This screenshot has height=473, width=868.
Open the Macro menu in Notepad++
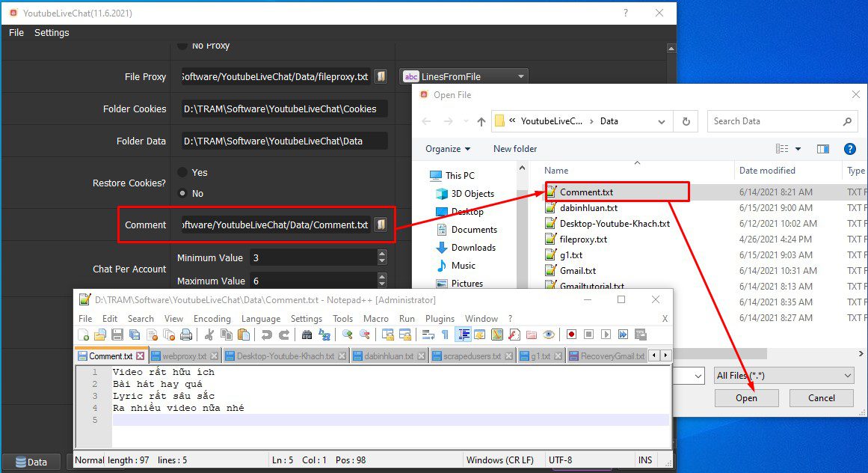pos(376,319)
